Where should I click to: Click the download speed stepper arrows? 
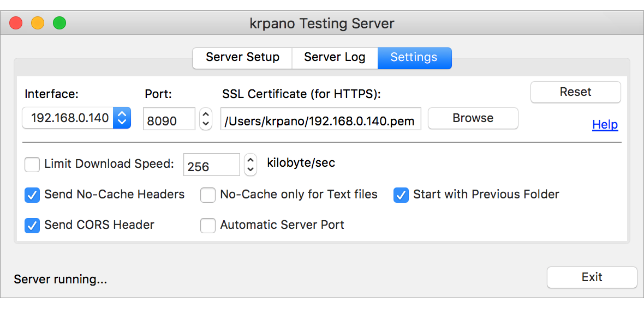[250, 164]
